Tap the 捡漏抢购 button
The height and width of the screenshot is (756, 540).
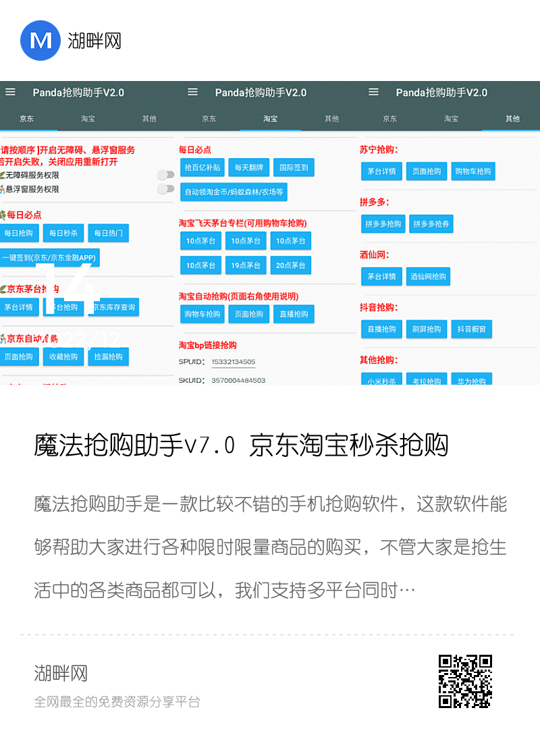point(108,357)
